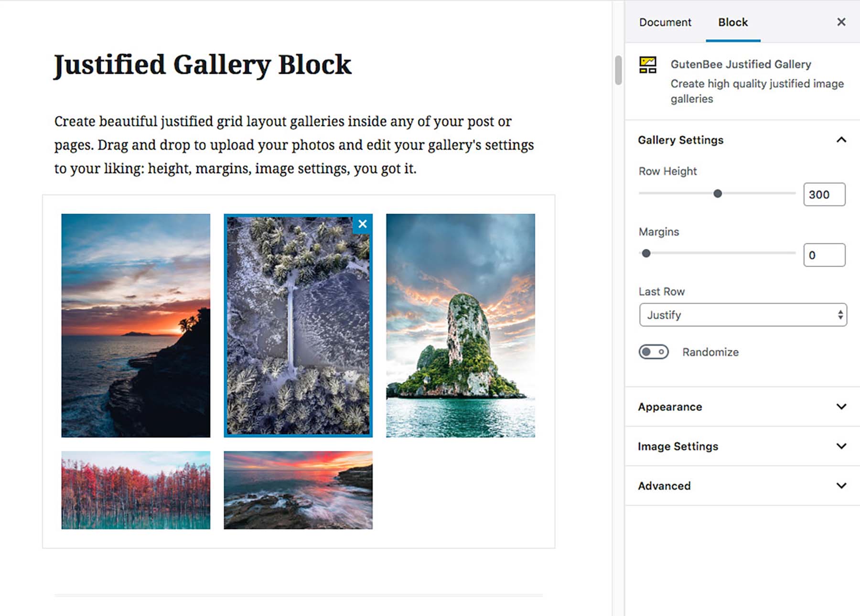Image resolution: width=860 pixels, height=616 pixels.
Task: Expand the Appearance section
Action: click(x=741, y=407)
